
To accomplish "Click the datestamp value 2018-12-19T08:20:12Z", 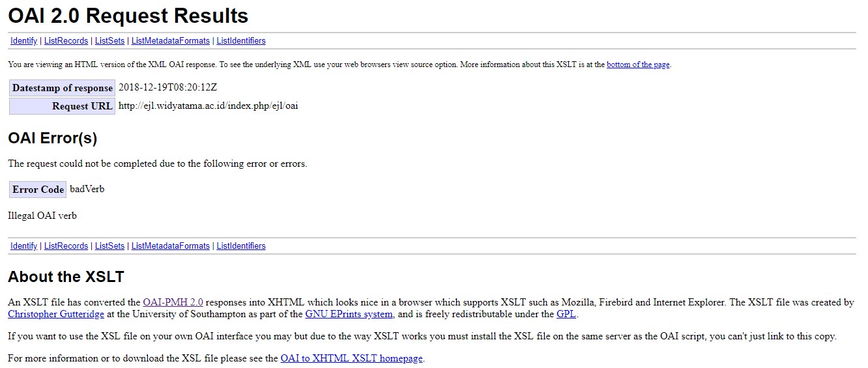I will (167, 87).
